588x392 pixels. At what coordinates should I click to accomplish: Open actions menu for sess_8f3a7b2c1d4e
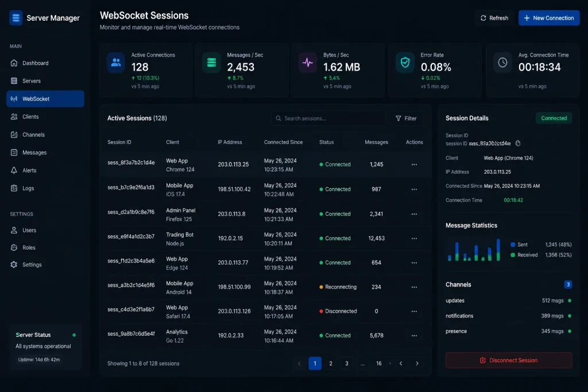[414, 165]
